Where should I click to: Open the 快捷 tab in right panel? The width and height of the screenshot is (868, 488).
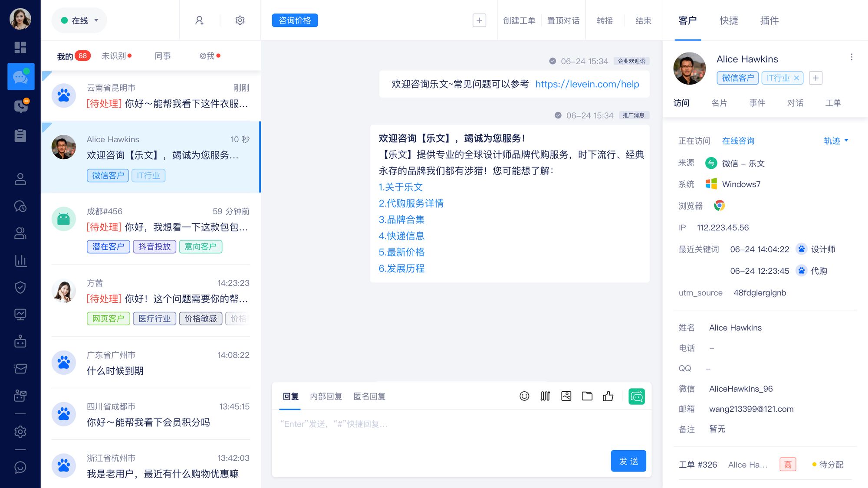pyautogui.click(x=729, y=20)
